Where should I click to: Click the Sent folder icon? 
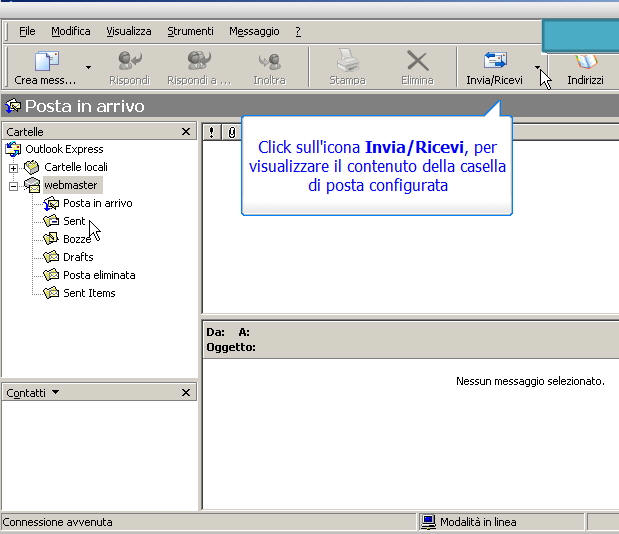point(51,221)
